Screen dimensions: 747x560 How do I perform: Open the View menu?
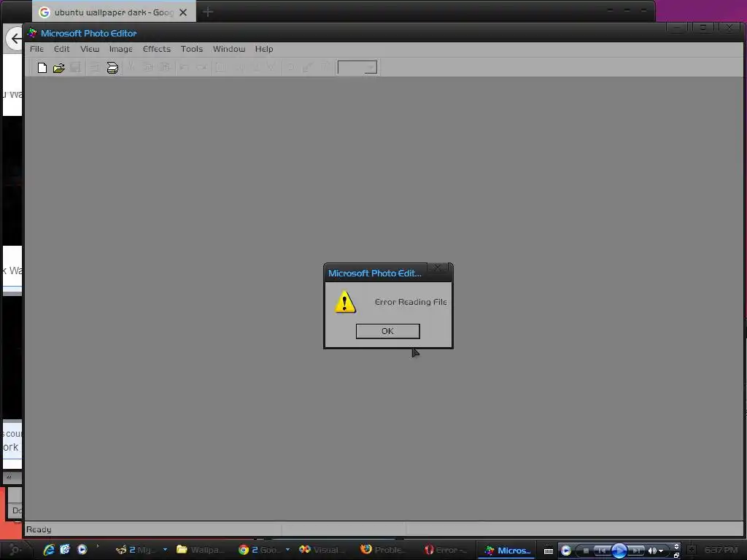(90, 49)
